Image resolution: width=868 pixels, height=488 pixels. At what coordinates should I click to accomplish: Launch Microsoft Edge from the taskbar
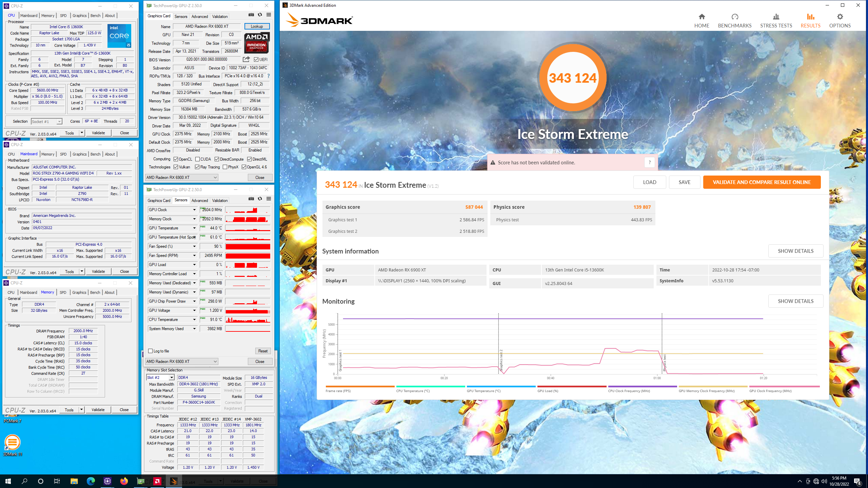(x=91, y=481)
